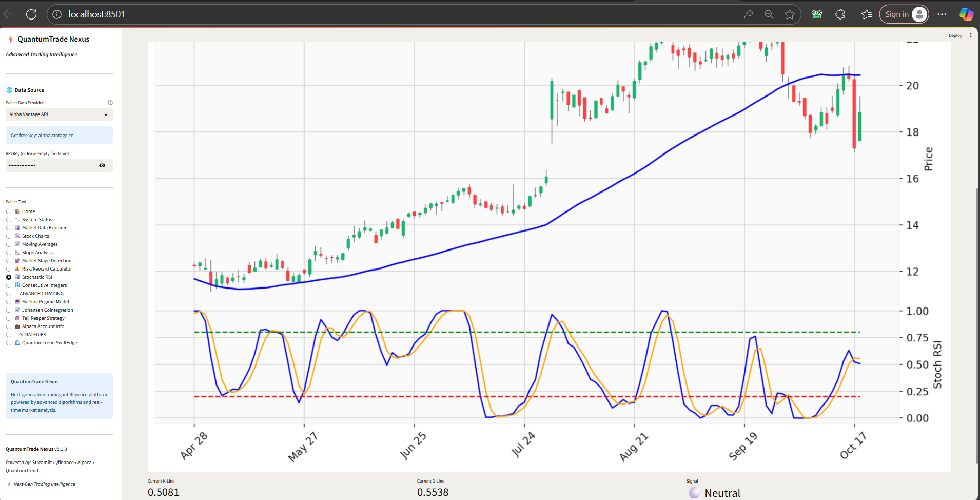The image size is (980, 500).
Task: Open browser extensions puzzle icon
Action: click(840, 14)
